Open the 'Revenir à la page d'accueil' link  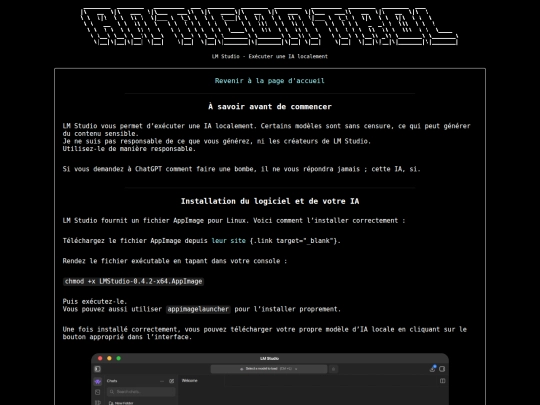270,81
